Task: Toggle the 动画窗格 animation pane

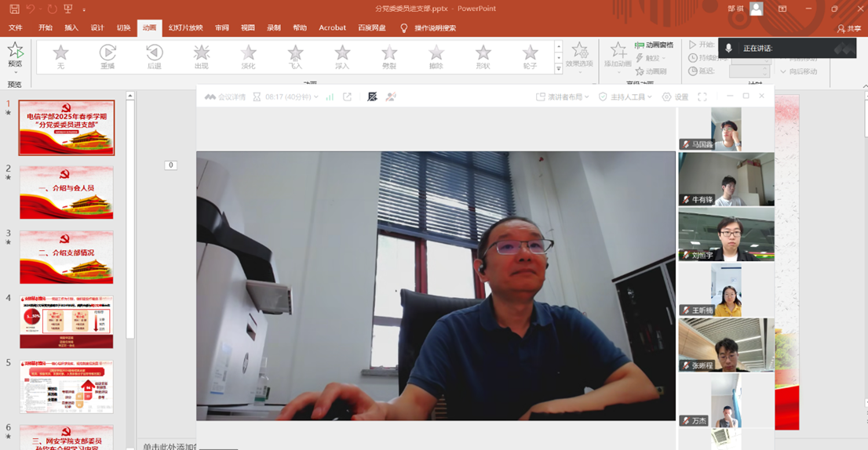Action: pyautogui.click(x=655, y=45)
